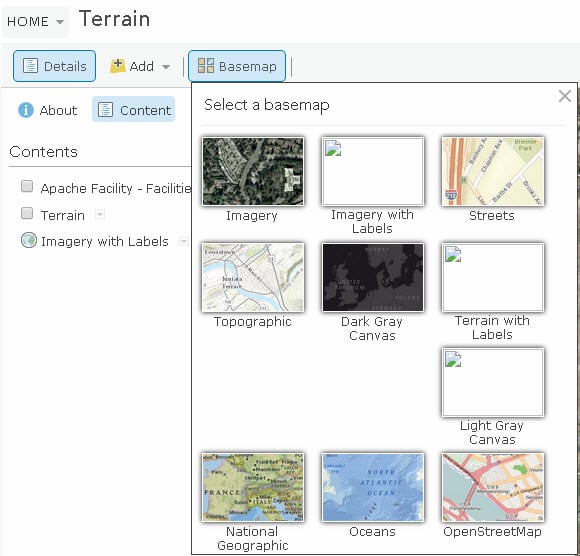Check the Terrain layer checkbox
This screenshot has width=580, height=556.
27,213
